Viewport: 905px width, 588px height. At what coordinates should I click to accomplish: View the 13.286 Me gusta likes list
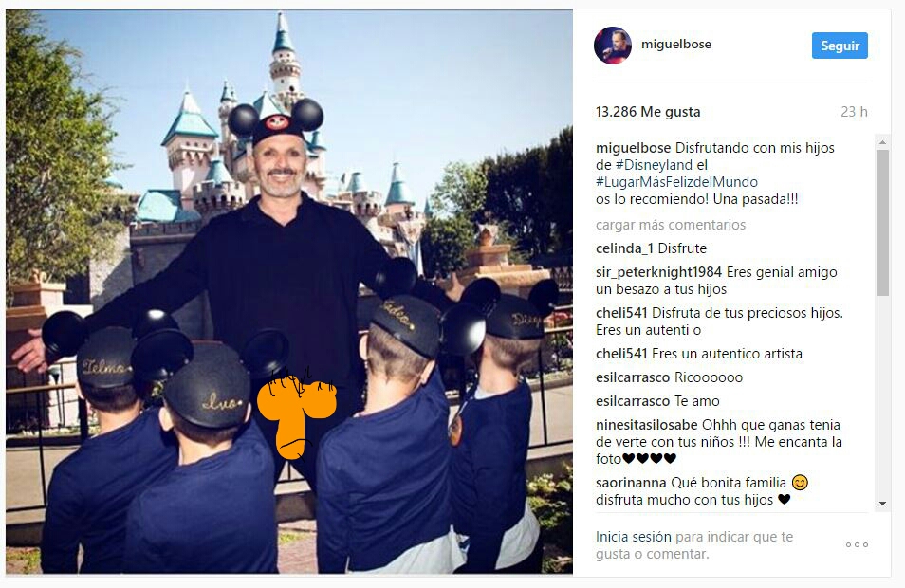click(648, 112)
